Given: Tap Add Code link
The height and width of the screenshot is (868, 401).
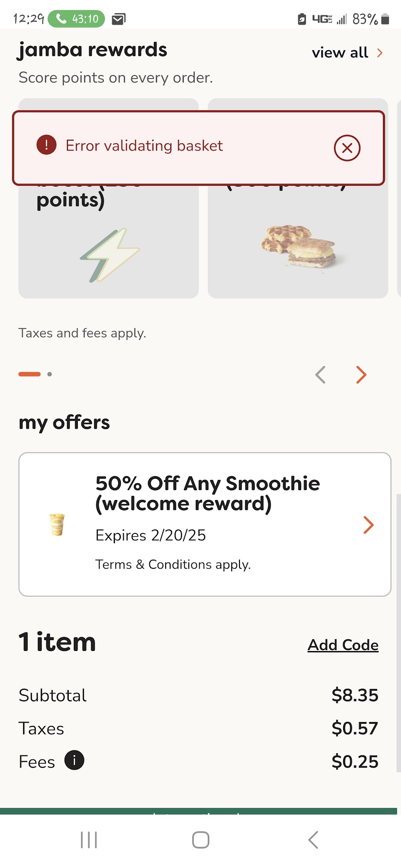Looking at the screenshot, I should pyautogui.click(x=343, y=645).
